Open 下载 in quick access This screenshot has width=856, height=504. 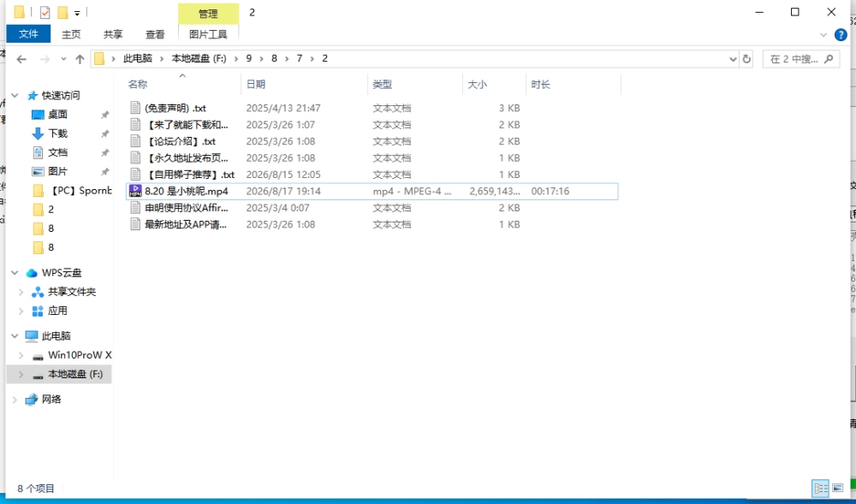tap(57, 133)
